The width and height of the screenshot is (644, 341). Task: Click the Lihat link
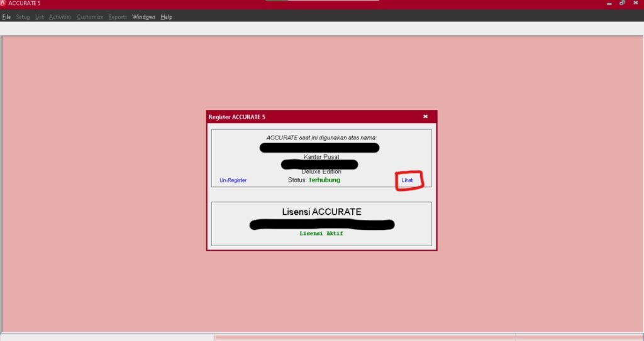407,180
